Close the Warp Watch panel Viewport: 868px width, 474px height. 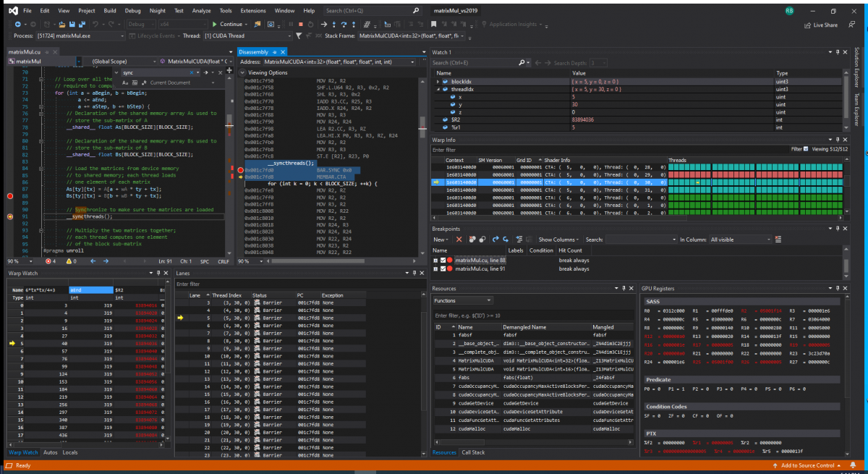pos(167,273)
